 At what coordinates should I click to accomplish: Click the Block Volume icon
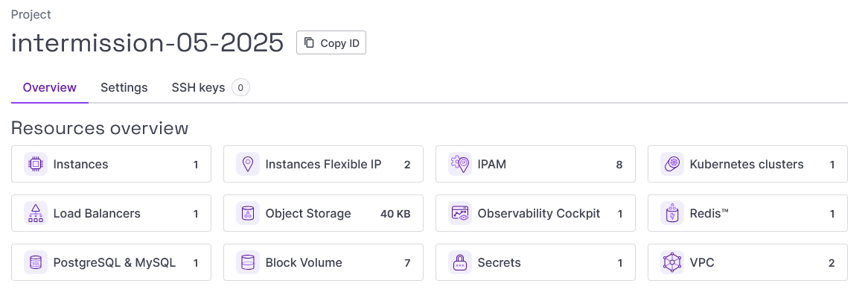pyautogui.click(x=247, y=262)
